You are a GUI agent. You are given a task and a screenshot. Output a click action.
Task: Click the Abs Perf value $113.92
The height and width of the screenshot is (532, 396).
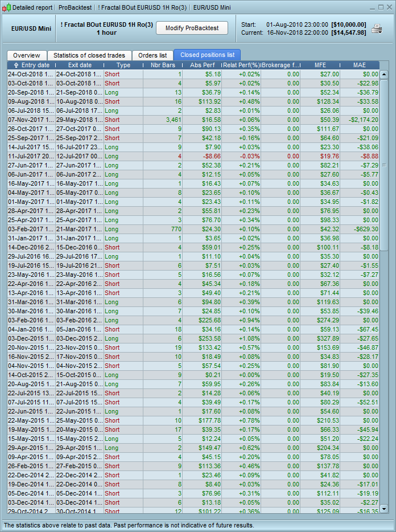click(x=209, y=102)
